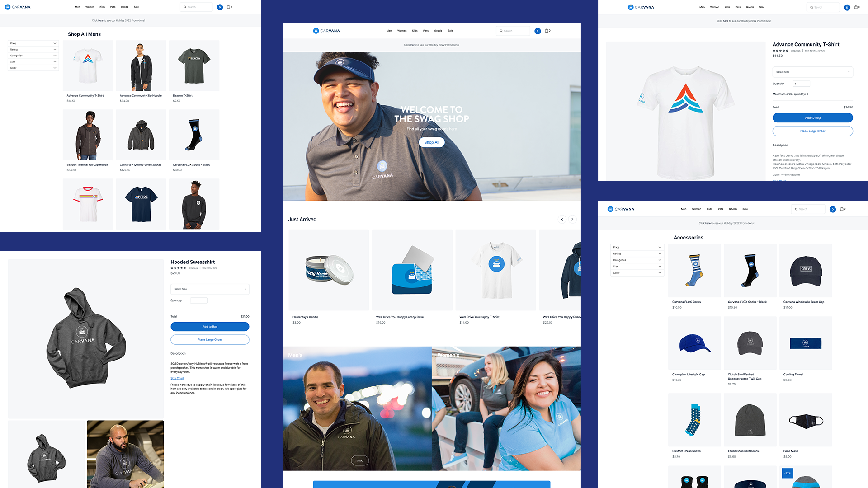Click the Carvana logo in center homepage header
Image resolution: width=868 pixels, height=488 pixels.
tap(326, 31)
